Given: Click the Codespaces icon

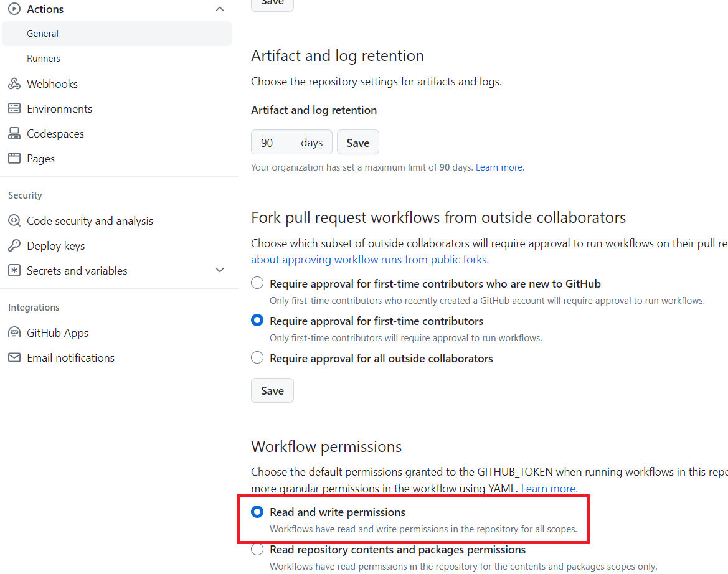Looking at the screenshot, I should point(14,134).
